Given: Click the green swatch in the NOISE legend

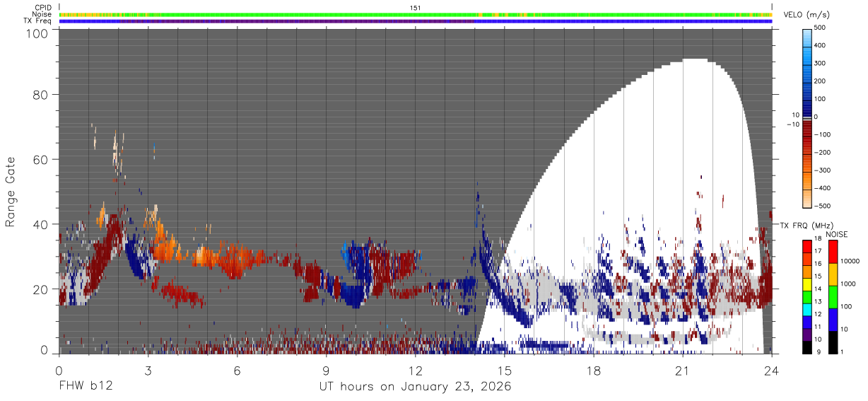Looking at the screenshot, I should tap(833, 297).
